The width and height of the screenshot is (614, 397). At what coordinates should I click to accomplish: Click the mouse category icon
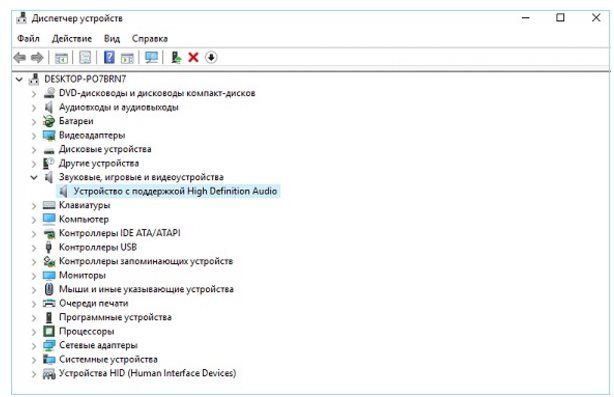click(49, 289)
